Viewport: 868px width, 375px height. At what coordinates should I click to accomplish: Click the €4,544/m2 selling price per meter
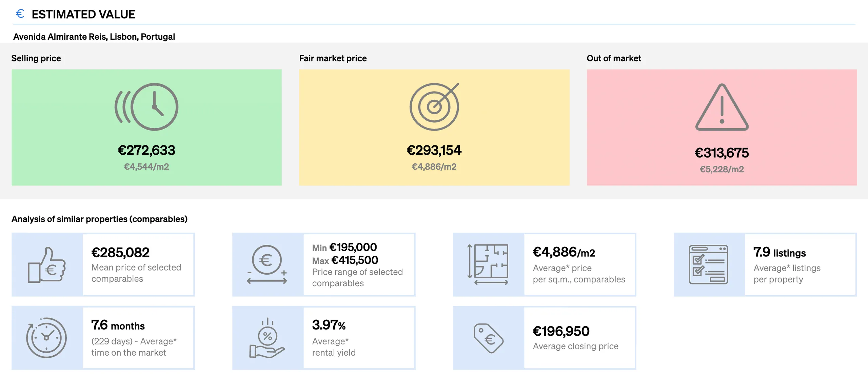(146, 166)
